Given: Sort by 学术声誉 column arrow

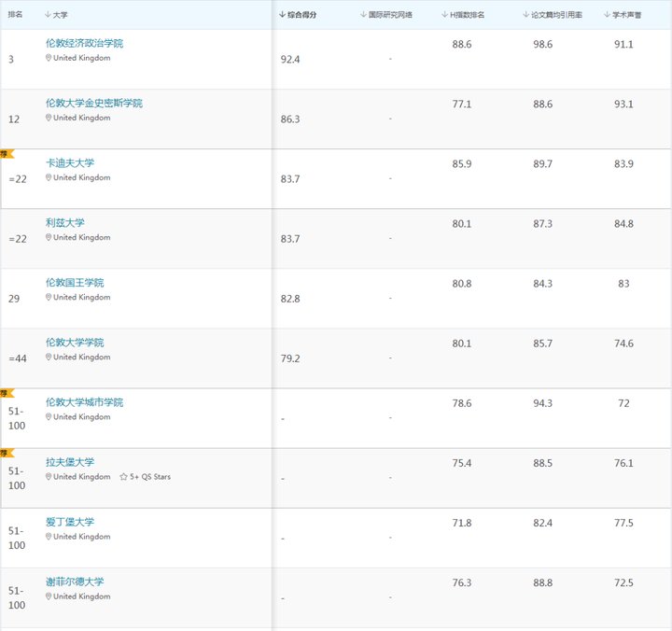Looking at the screenshot, I should pos(606,15).
